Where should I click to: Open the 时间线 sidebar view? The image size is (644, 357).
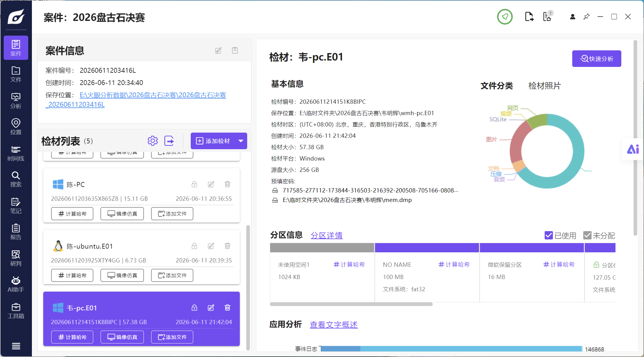(16, 153)
